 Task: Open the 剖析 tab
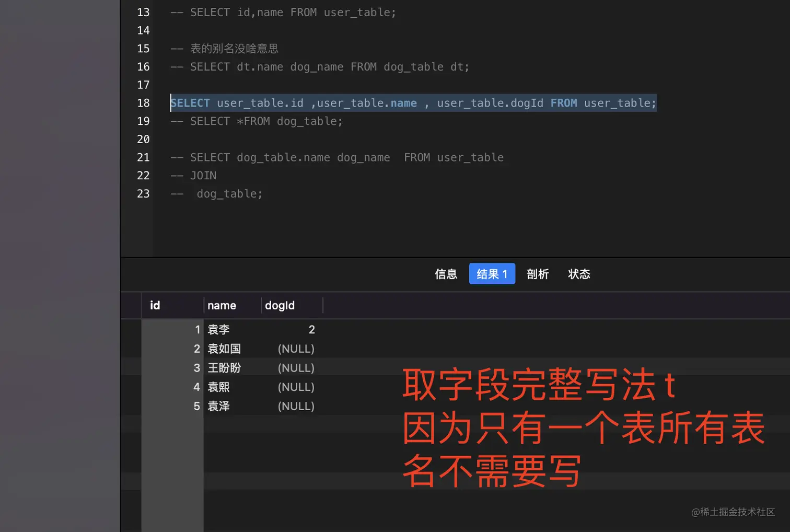point(538,274)
